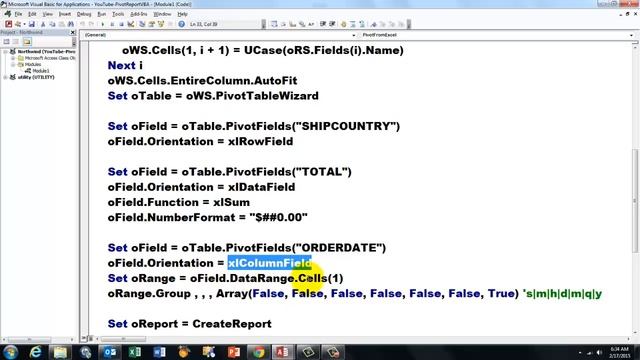Image resolution: width=640 pixels, height=360 pixels.
Task: Click the Toggle Breakpoint hand icon
Action: pyautogui.click(x=343, y=24)
